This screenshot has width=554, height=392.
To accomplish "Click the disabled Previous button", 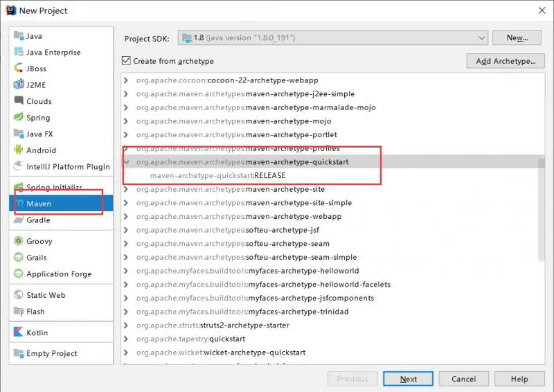I will point(352,379).
